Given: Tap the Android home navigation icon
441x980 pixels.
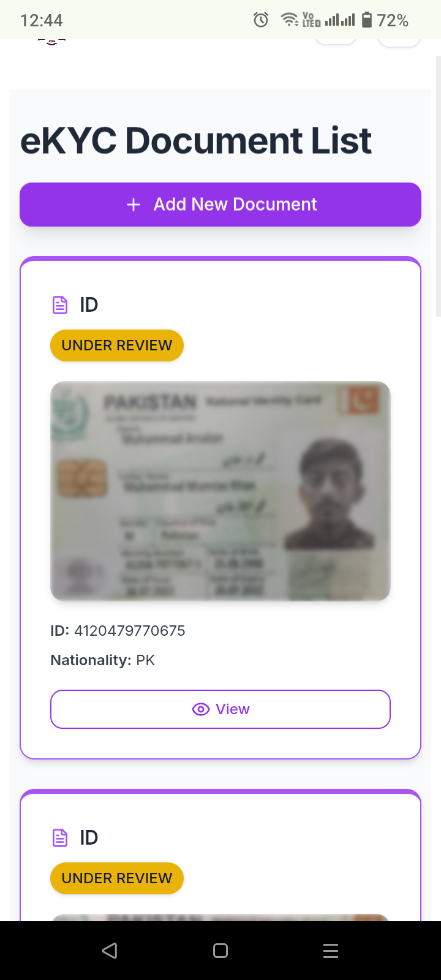Looking at the screenshot, I should [221, 951].
